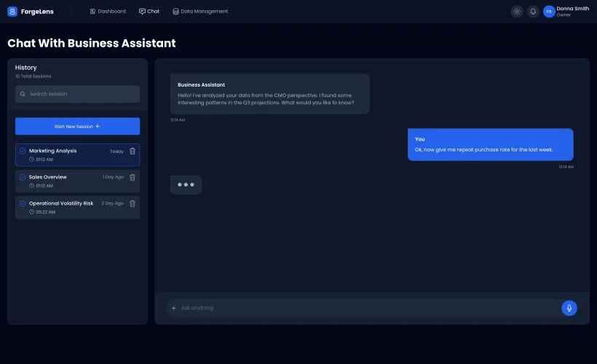Click the ForgeLens brand name
This screenshot has height=364, width=597.
37,12
